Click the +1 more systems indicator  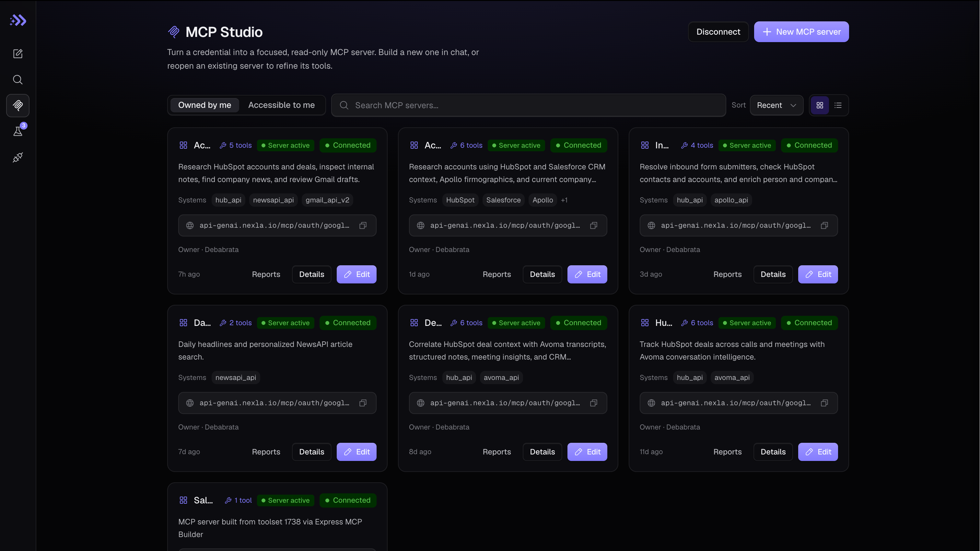(564, 200)
